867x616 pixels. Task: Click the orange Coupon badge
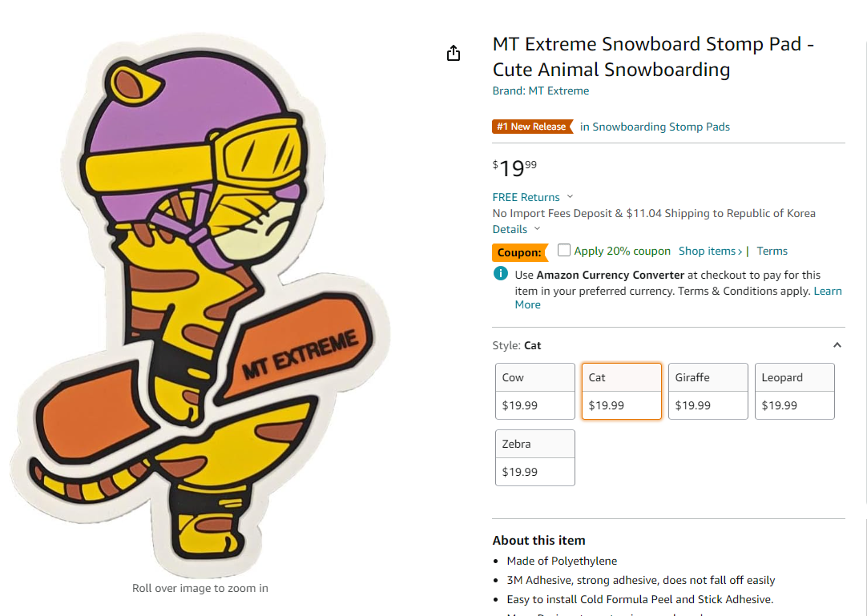pos(520,252)
